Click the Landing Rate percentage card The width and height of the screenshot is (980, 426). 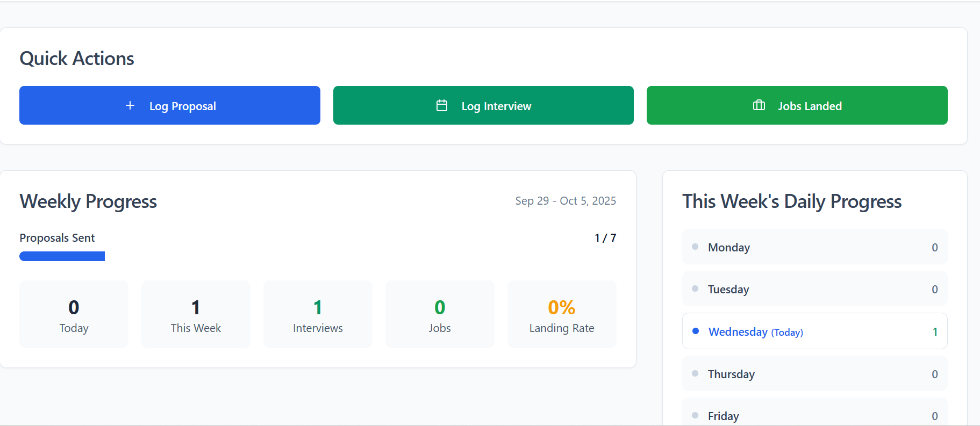click(562, 314)
